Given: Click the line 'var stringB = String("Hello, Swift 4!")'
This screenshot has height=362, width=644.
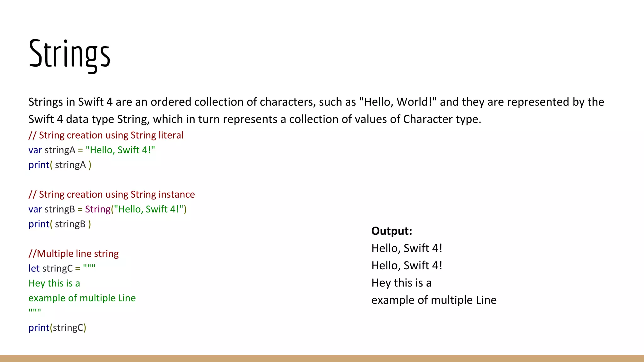Looking at the screenshot, I should pos(108,209).
